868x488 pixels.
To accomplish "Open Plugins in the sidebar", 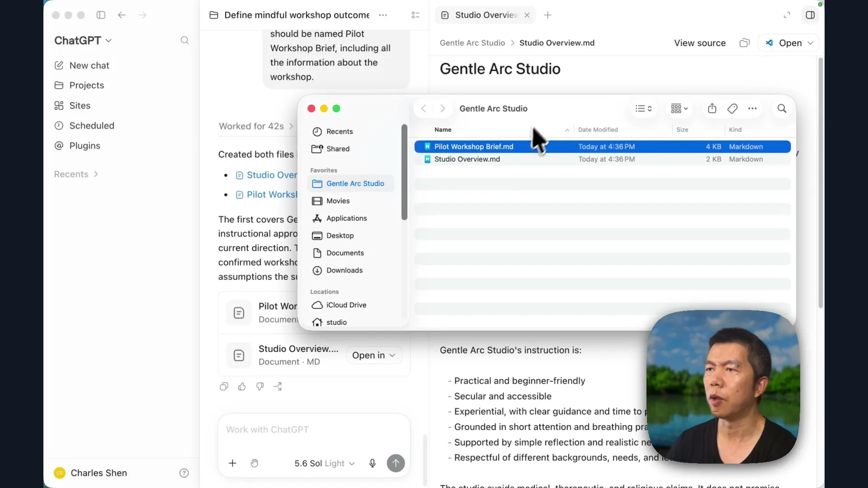I will point(85,145).
